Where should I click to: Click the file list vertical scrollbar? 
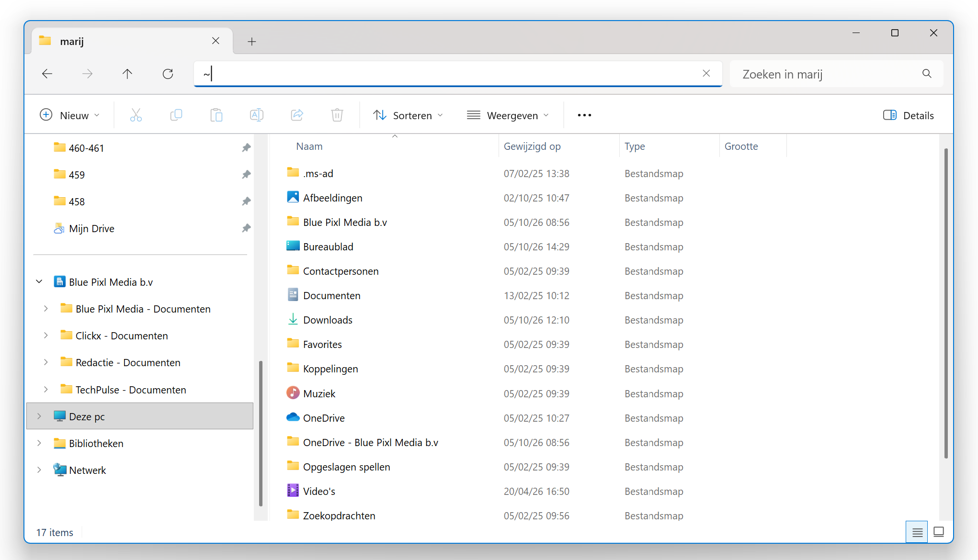946,303
